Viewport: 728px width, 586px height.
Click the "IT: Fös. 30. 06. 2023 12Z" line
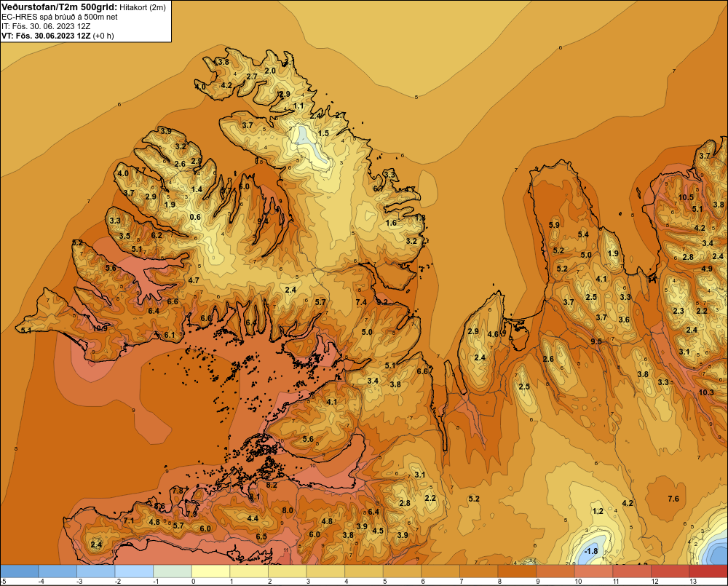coord(46,26)
